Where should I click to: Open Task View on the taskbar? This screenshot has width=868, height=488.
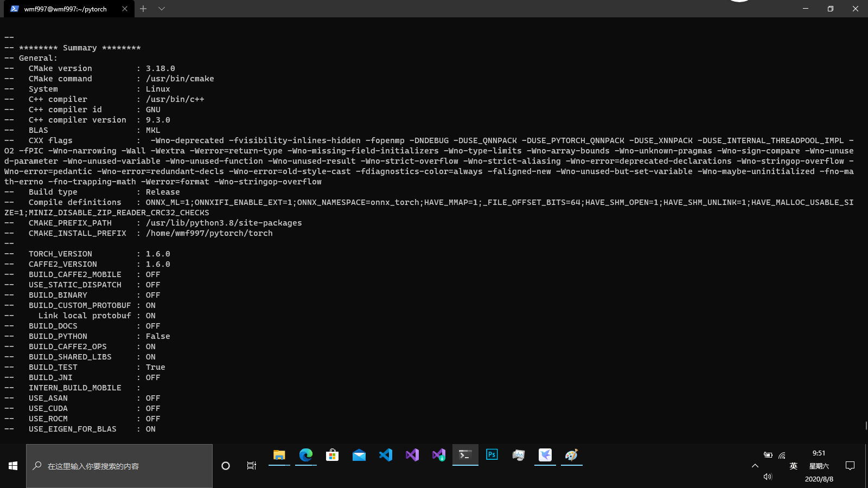click(x=252, y=466)
